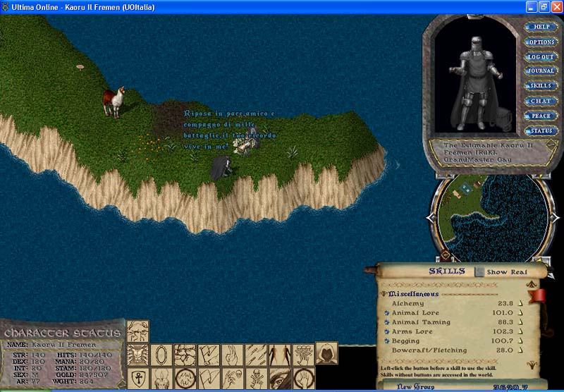Select the flag icon beside hand-and-skull icon
This screenshot has height=392, width=564.
point(209,379)
